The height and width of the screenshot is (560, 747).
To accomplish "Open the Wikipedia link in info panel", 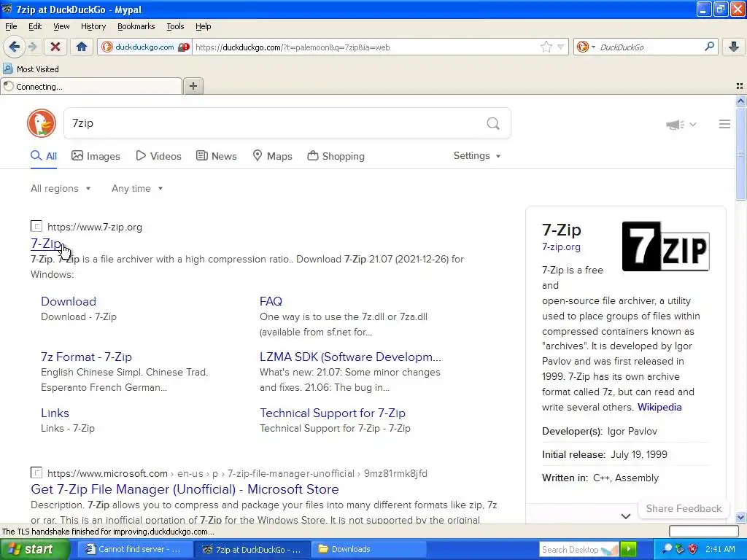I will pyautogui.click(x=659, y=407).
